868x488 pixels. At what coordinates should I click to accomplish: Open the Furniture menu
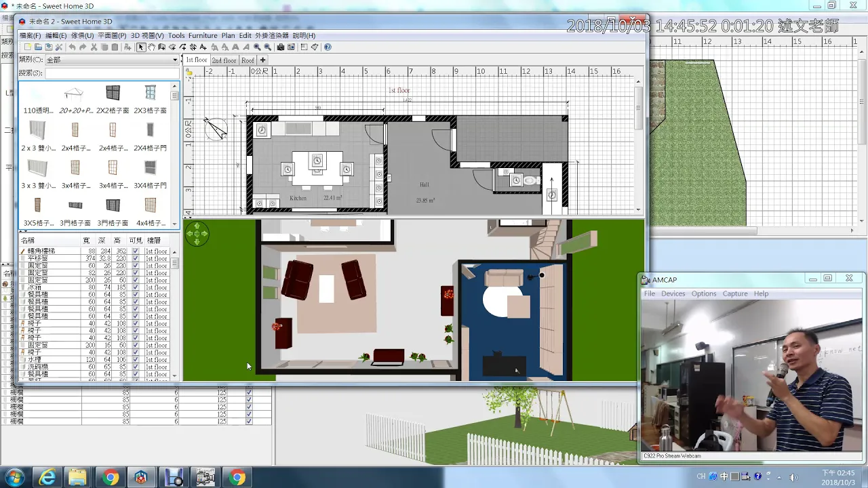203,35
